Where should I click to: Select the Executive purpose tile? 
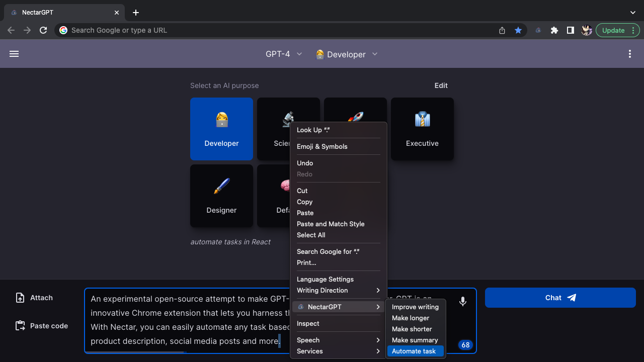pyautogui.click(x=422, y=129)
